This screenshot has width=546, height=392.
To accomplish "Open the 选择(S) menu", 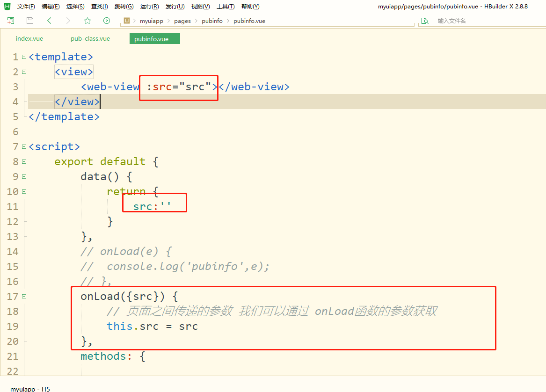I will pyautogui.click(x=75, y=6).
